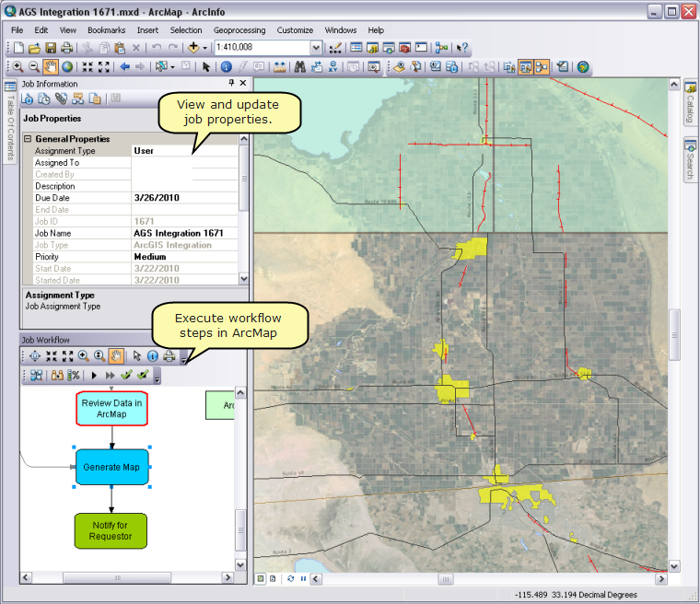Activate the Pan hand tool in main toolbar
The width and height of the screenshot is (700, 604).
[x=51, y=67]
